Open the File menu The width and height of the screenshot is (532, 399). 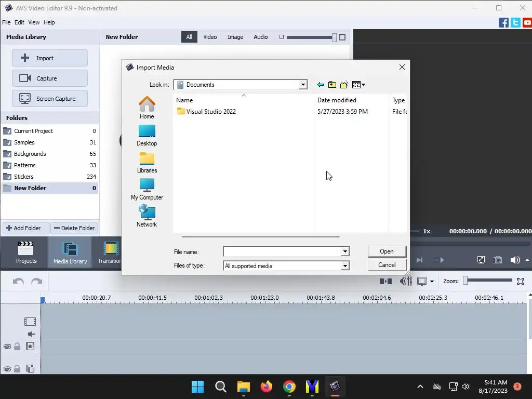pyautogui.click(x=6, y=22)
